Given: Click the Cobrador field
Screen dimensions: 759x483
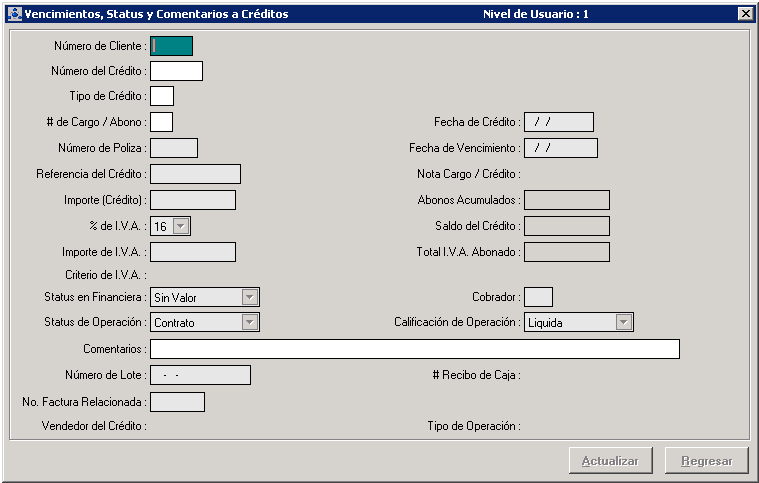Looking at the screenshot, I should (x=538, y=297).
